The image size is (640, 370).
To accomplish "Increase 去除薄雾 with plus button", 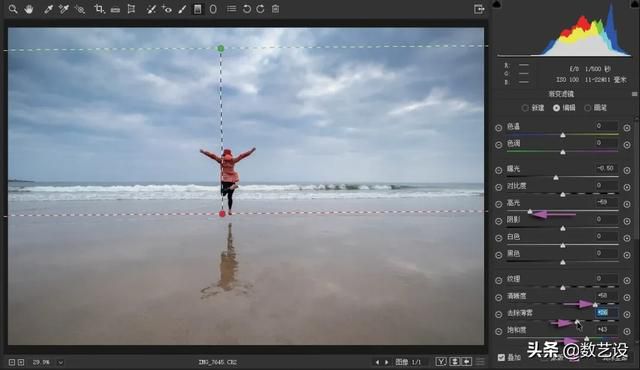I will click(627, 315).
